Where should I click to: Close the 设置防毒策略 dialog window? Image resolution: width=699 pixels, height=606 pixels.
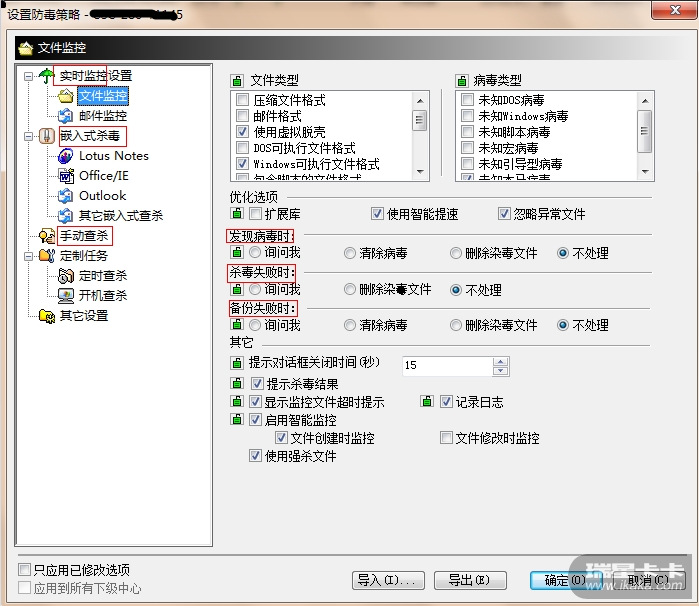pyautogui.click(x=674, y=10)
